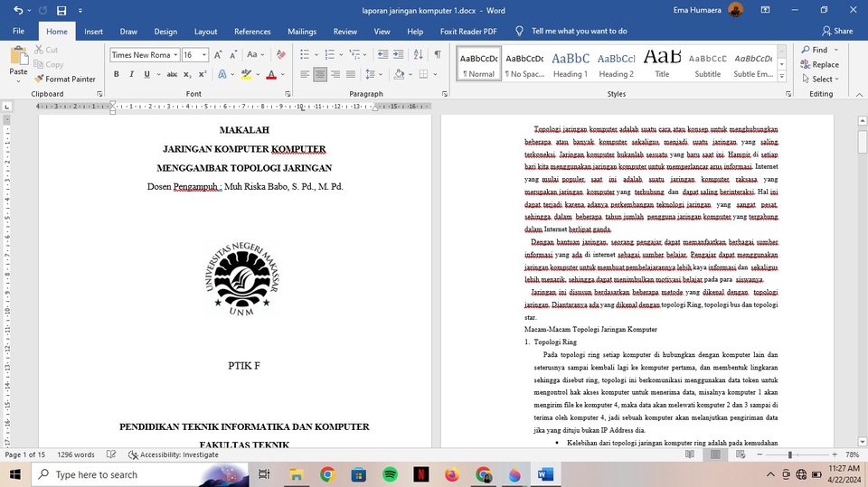Open Firefox from the taskbar
Screen dimensions: 868x487
point(452,474)
